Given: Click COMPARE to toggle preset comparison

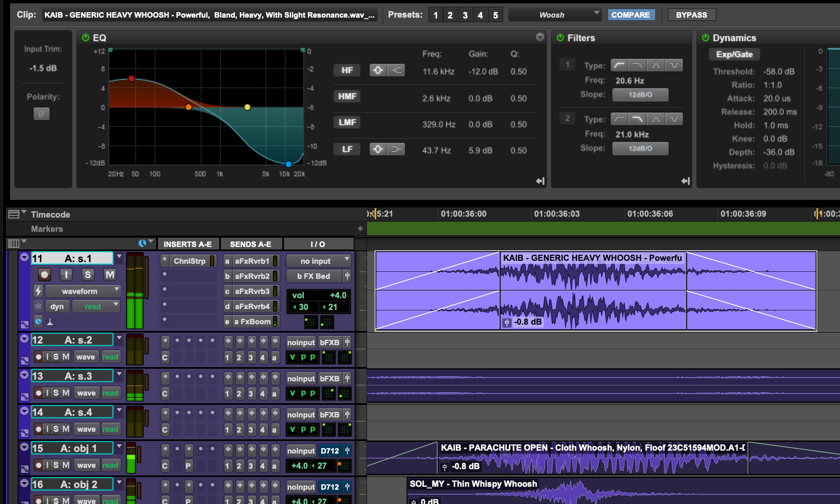Looking at the screenshot, I should click(631, 15).
